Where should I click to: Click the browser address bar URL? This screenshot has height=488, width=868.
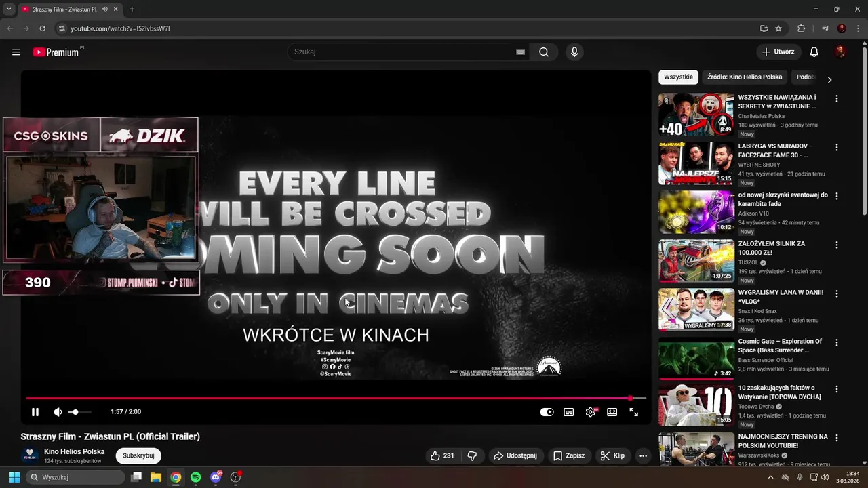click(120, 28)
